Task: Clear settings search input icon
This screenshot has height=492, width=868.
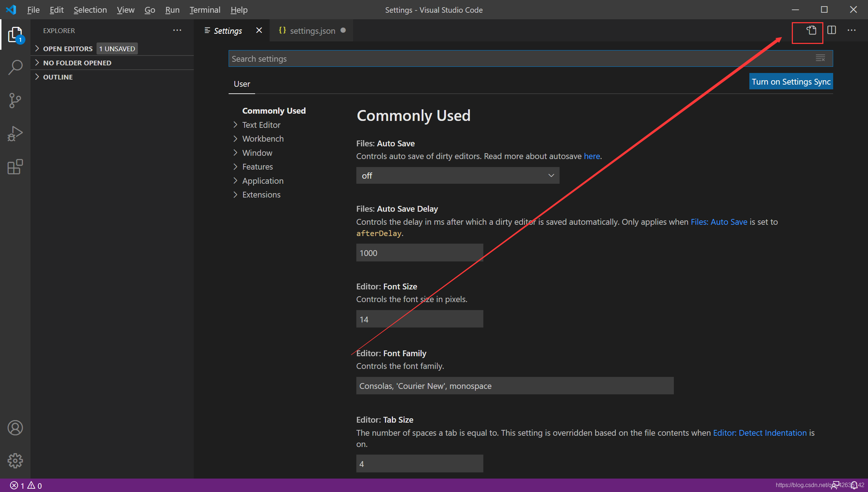Action: click(820, 58)
